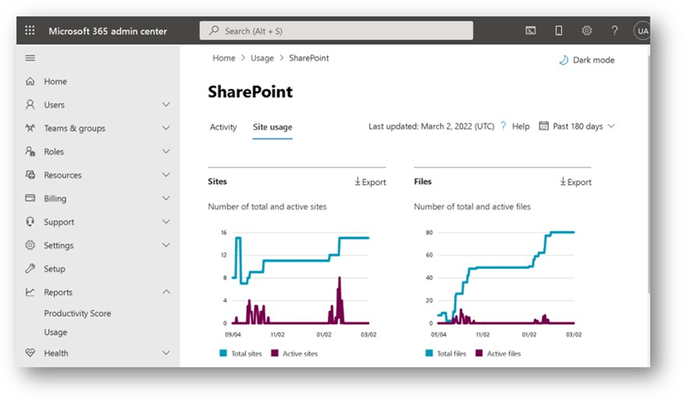
Task: Expand the Billing chevron
Action: pos(166,198)
